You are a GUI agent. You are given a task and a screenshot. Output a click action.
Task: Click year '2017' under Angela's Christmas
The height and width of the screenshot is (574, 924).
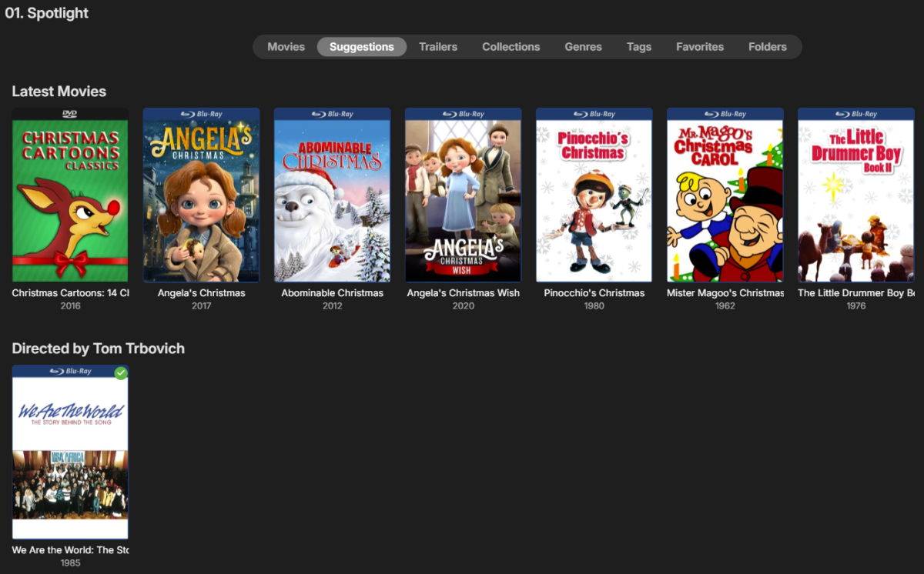point(201,305)
